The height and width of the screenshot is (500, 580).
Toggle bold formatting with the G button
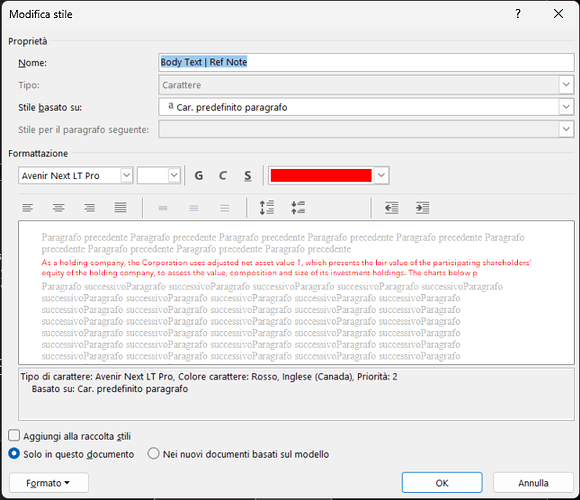(199, 176)
